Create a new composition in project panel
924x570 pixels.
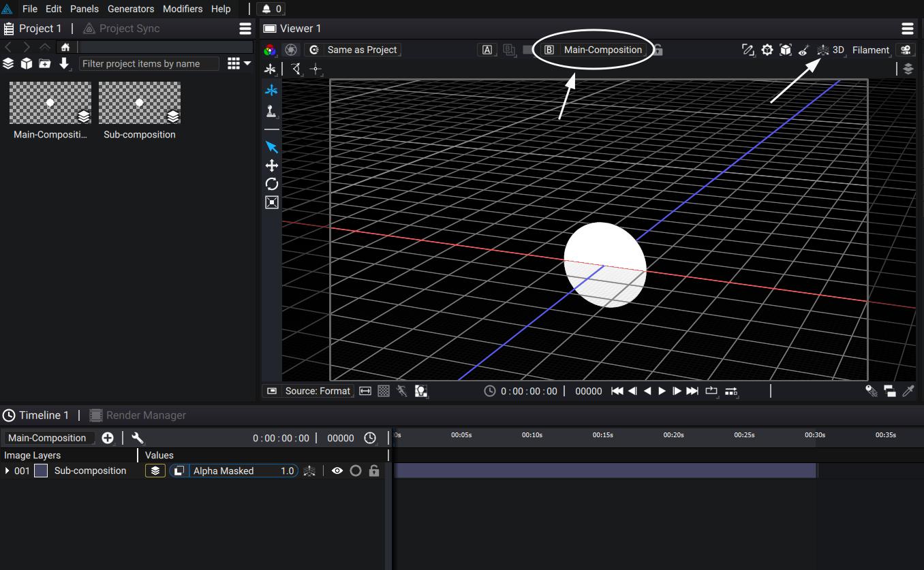8,63
